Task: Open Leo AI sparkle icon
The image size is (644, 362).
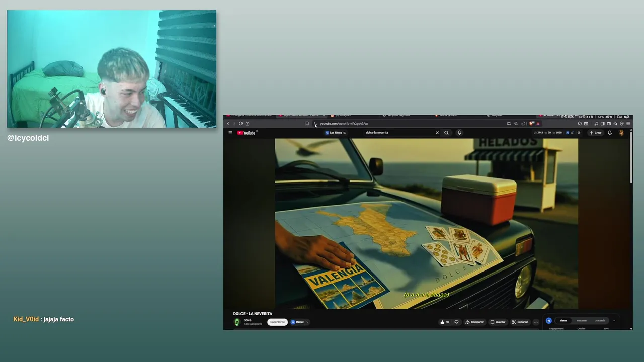Action: [615, 124]
